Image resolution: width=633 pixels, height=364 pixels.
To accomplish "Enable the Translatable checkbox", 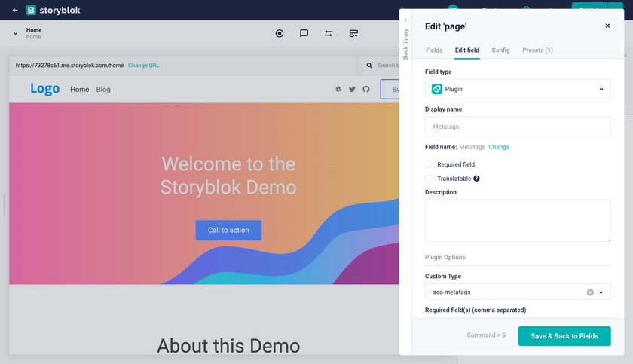I will pyautogui.click(x=429, y=179).
